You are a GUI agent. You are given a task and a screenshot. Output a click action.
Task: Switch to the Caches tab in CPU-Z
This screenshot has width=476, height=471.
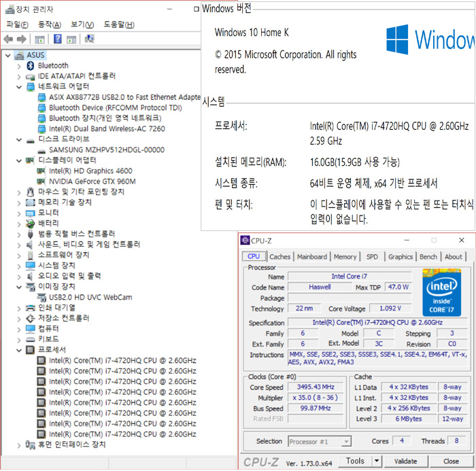click(x=280, y=257)
